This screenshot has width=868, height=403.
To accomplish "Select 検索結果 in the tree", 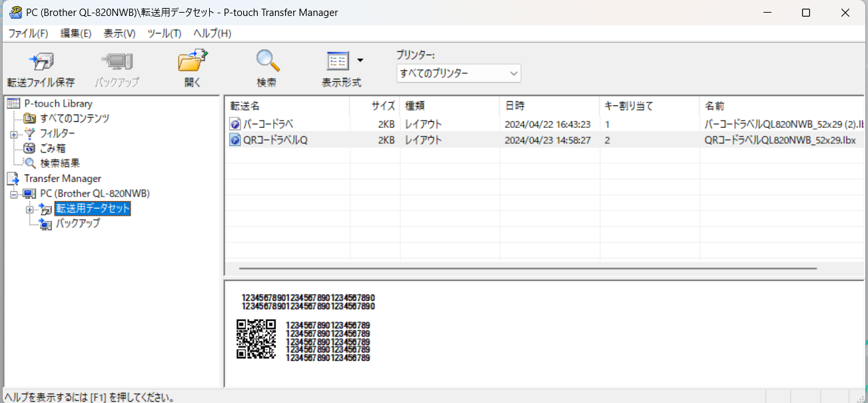I will [60, 163].
